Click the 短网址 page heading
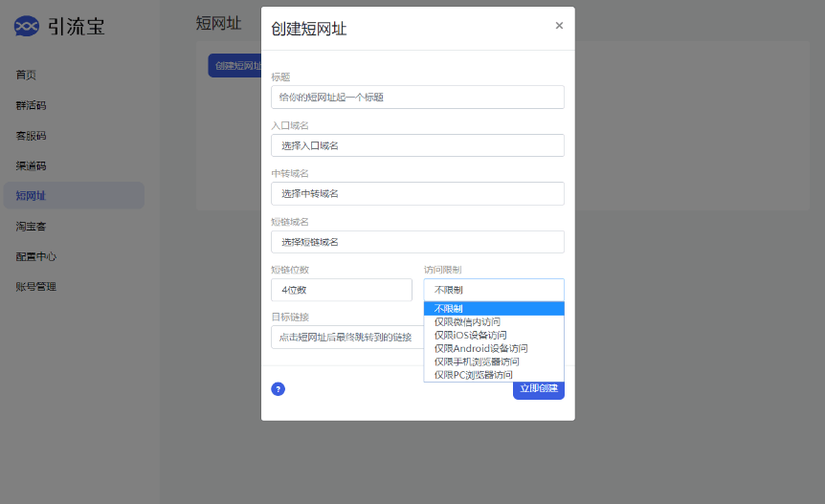Viewport: 825px width, 504px height. coord(218,23)
